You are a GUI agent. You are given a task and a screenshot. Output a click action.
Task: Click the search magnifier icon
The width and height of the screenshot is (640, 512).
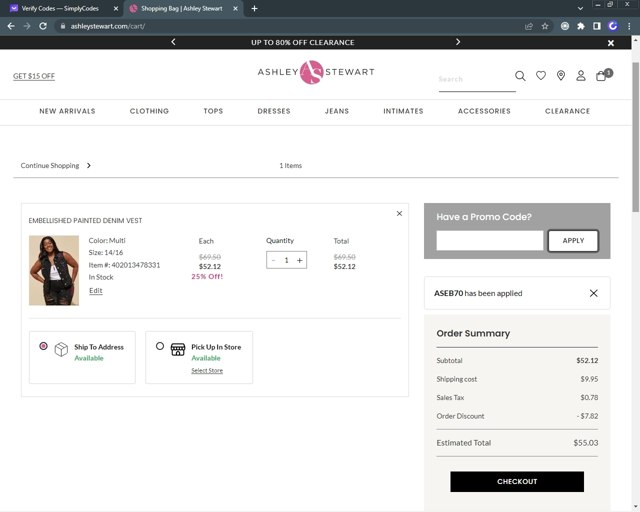pos(520,76)
